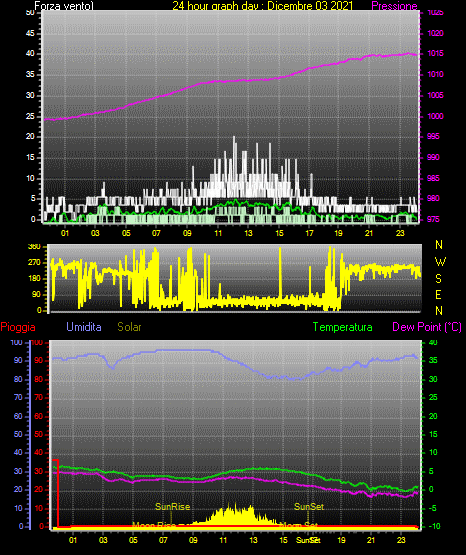Click the red '50' rain axis value
This screenshot has width=466, height=555.
point(38,434)
